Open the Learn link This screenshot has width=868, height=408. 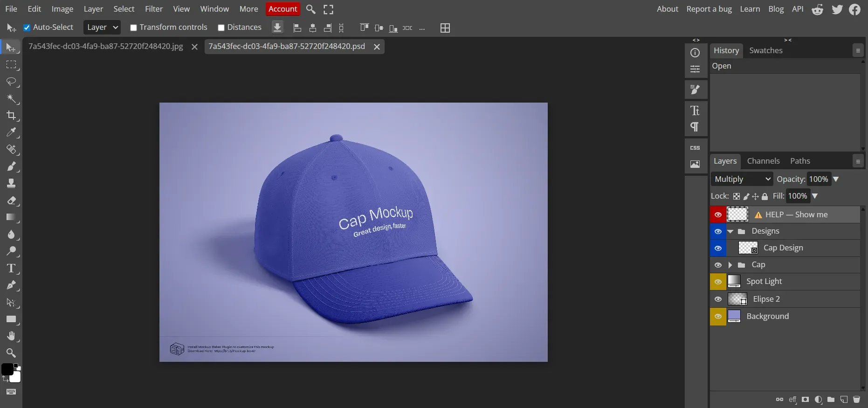pyautogui.click(x=750, y=9)
